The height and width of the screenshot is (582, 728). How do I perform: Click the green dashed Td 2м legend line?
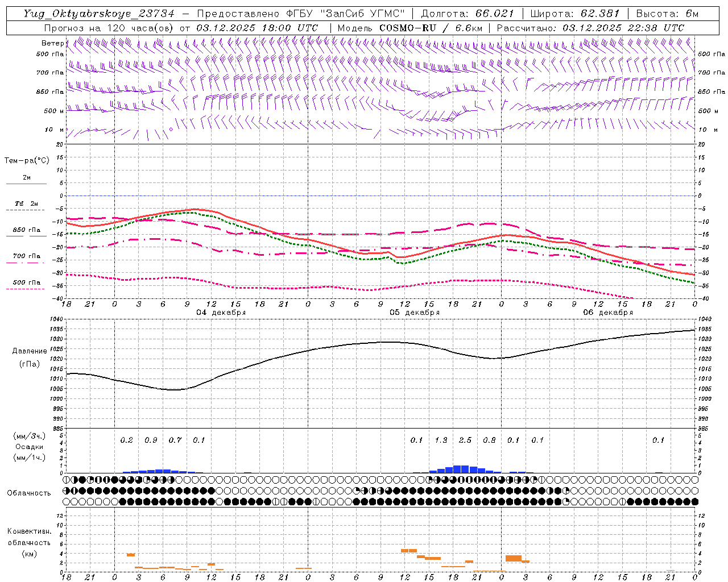click(x=25, y=210)
